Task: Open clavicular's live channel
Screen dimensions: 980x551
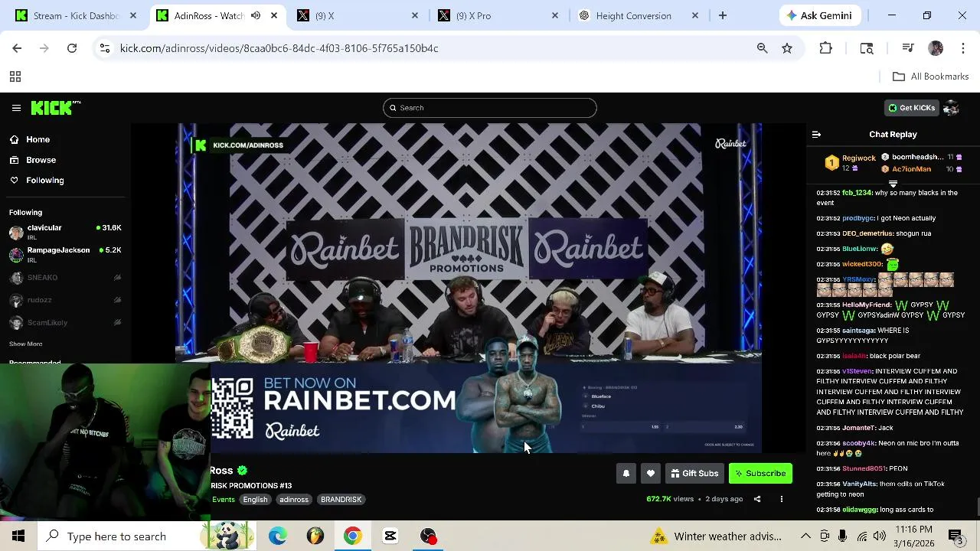Action: click(65, 232)
